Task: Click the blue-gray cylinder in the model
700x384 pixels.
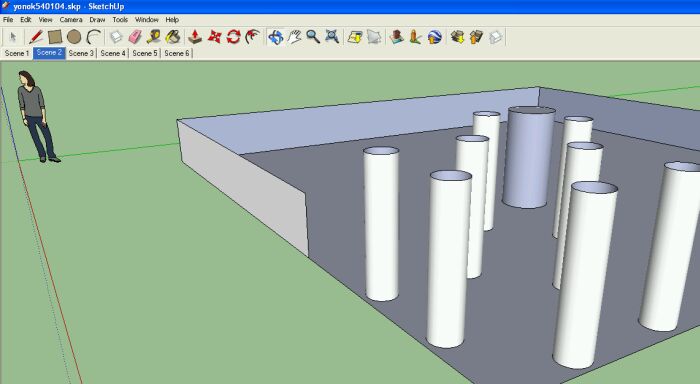Action: 528,157
